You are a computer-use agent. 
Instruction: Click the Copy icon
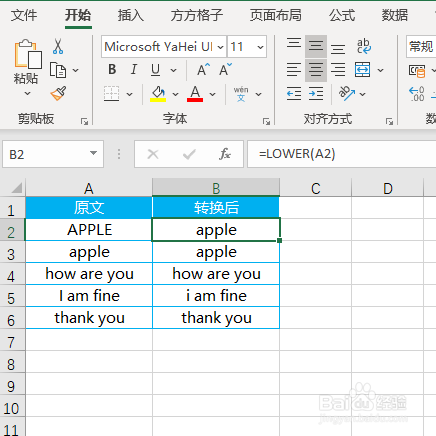[x=58, y=70]
